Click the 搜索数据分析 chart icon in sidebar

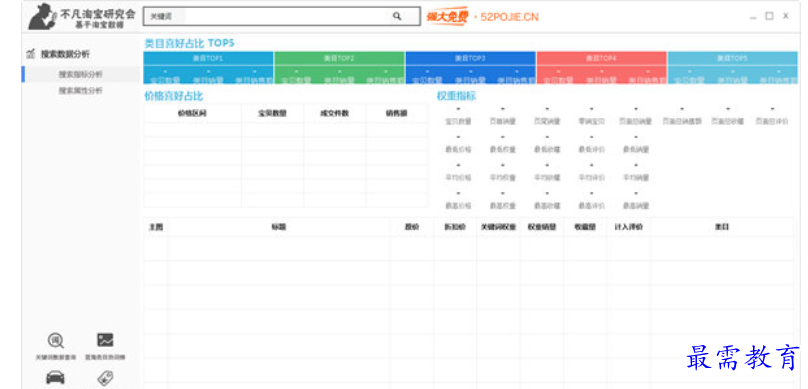31,54
